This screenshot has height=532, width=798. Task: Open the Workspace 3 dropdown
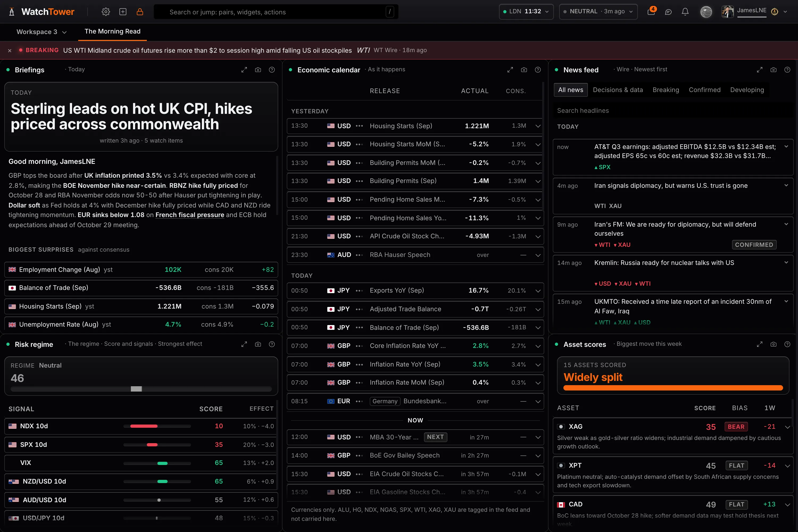(41, 32)
